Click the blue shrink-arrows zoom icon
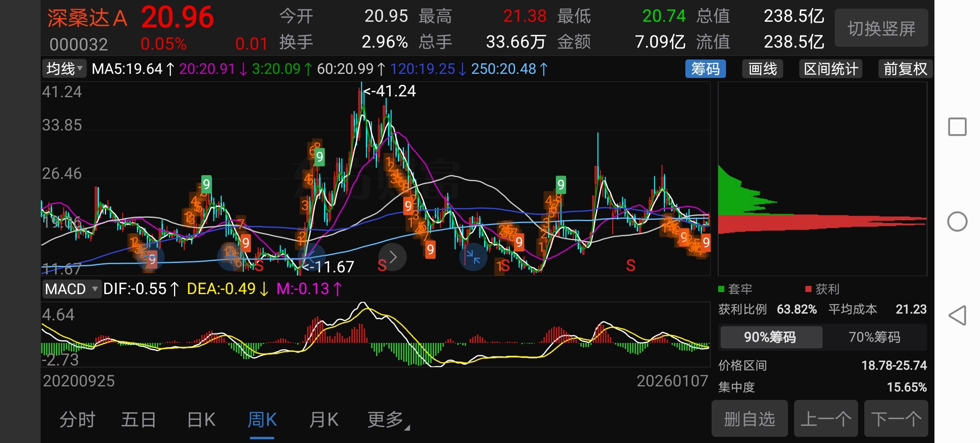This screenshot has height=443, width=980. pos(473,257)
